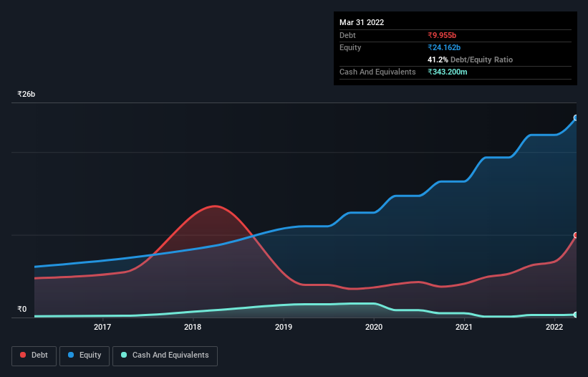This screenshot has height=377, width=588.
Task: Click the blue Equity legend dot
Action: (71, 355)
